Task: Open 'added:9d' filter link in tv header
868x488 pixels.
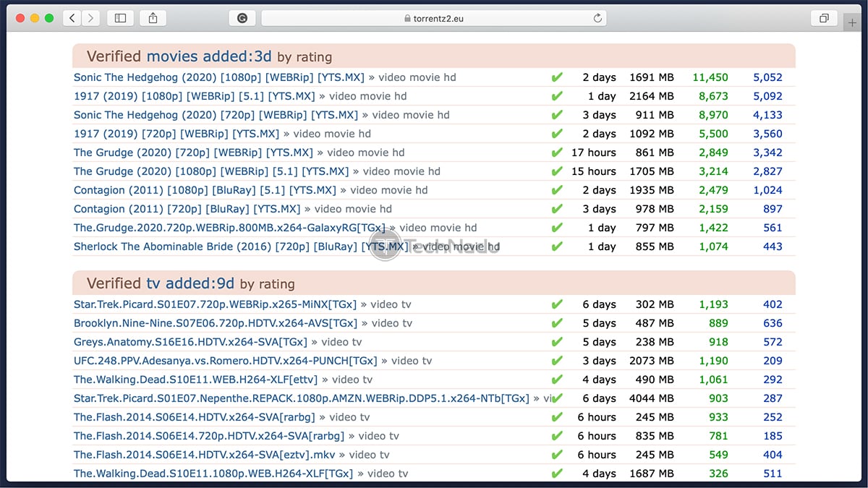Action: 200,283
